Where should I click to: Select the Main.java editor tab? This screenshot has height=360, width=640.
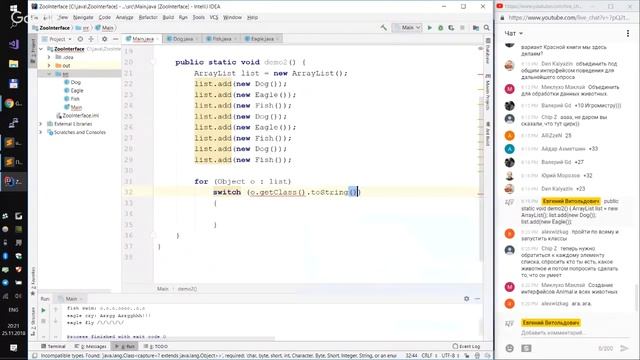click(x=142, y=39)
